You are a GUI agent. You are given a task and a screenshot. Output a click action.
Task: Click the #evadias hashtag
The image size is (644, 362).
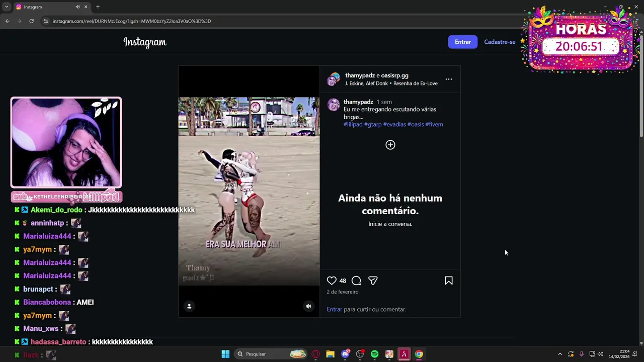[x=394, y=124]
